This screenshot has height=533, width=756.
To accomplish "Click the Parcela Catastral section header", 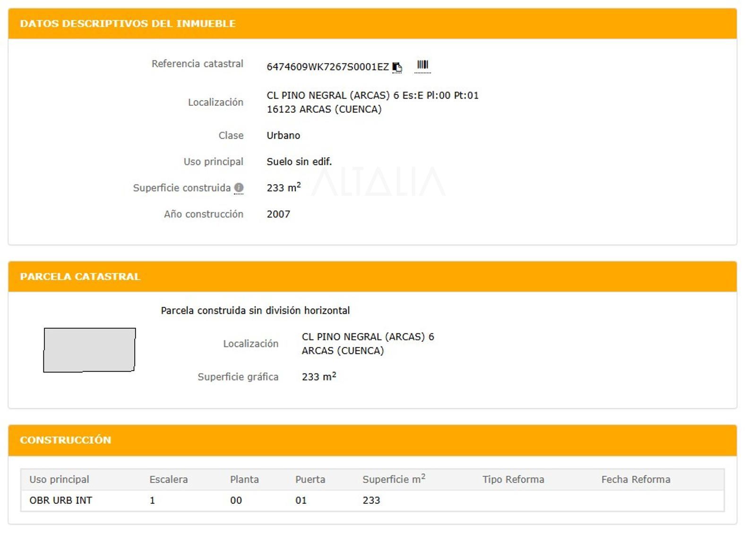I will pyautogui.click(x=80, y=277).
